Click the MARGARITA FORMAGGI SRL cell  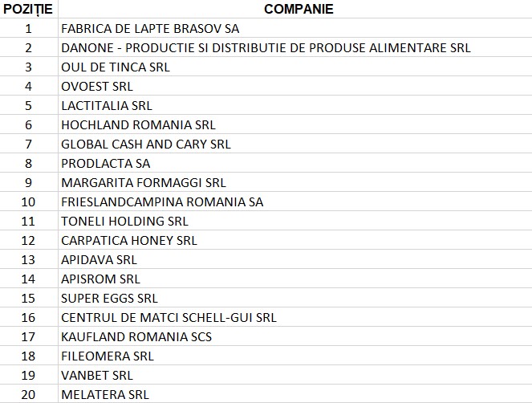(x=144, y=182)
